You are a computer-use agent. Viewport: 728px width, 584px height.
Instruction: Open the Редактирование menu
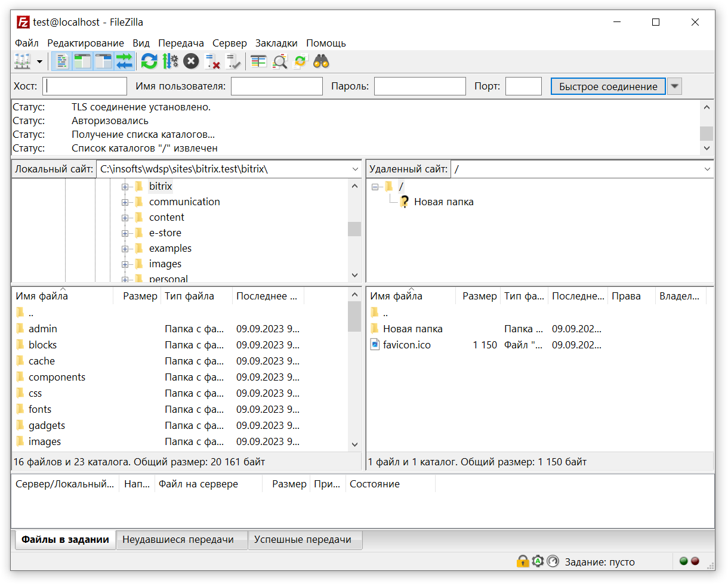86,43
